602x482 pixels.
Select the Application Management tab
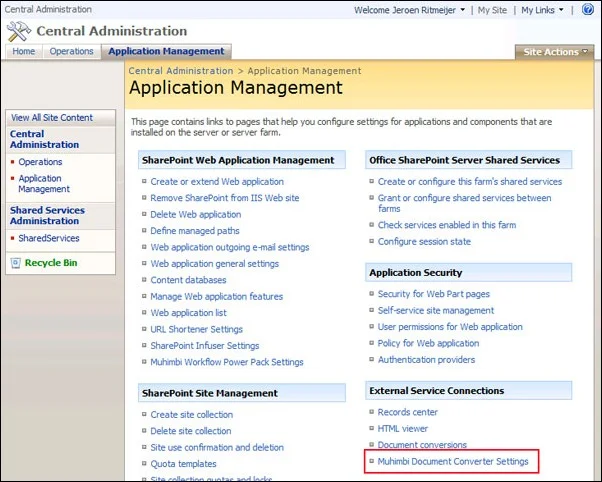(x=166, y=51)
